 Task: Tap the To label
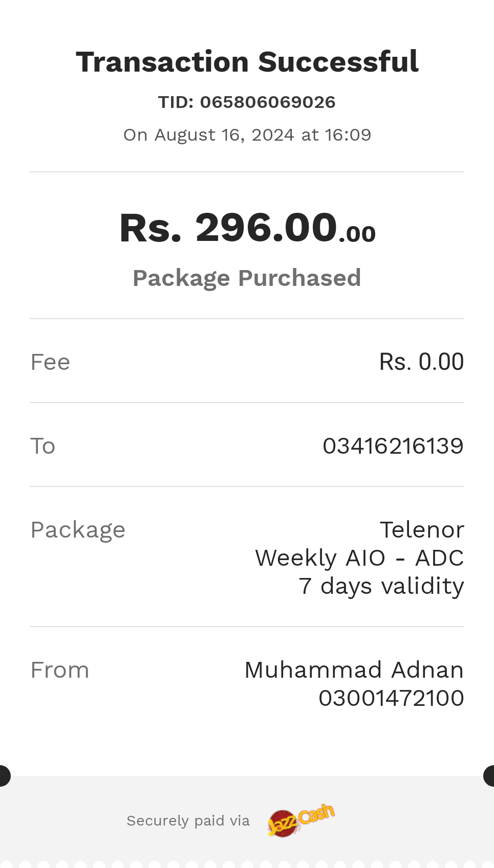42,446
